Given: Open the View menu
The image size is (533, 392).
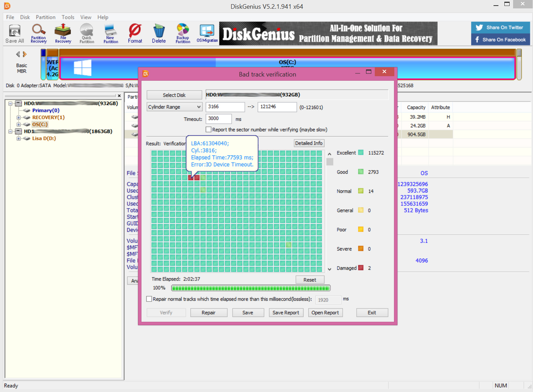Looking at the screenshot, I should coord(86,17).
